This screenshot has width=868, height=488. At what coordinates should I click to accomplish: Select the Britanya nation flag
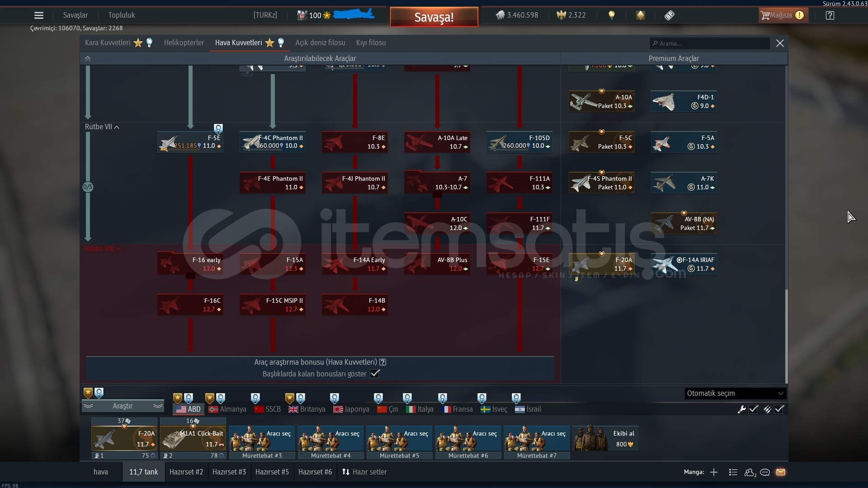pyautogui.click(x=307, y=409)
